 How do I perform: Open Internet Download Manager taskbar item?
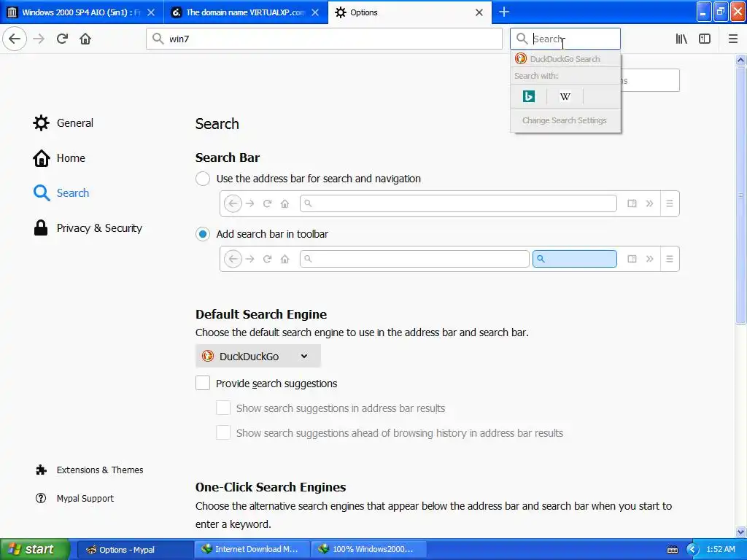point(252,550)
